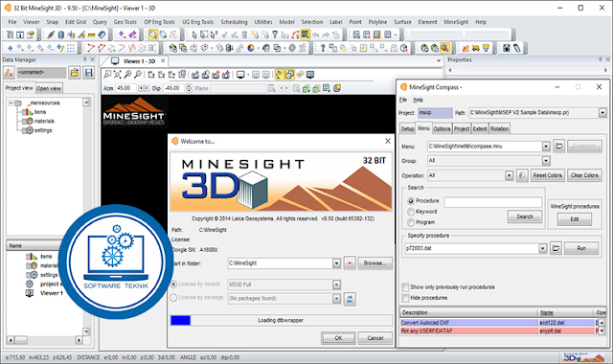Open the Operation dropdown in Compass

509,175
